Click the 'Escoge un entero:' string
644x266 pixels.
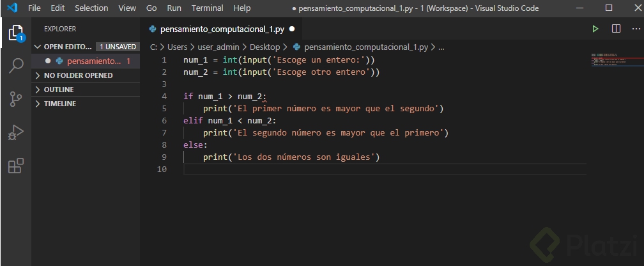tap(319, 60)
